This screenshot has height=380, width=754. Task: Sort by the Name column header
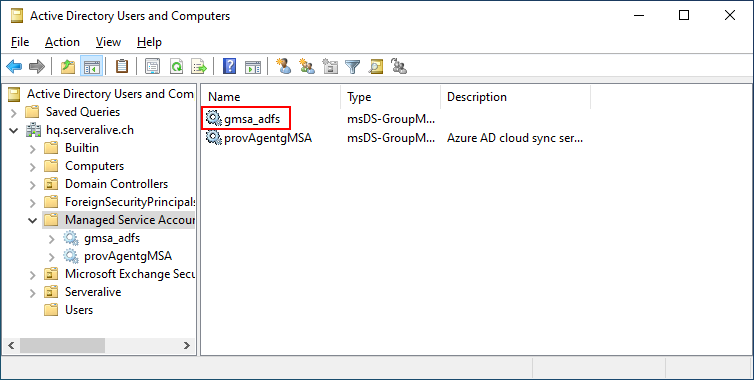[271, 97]
